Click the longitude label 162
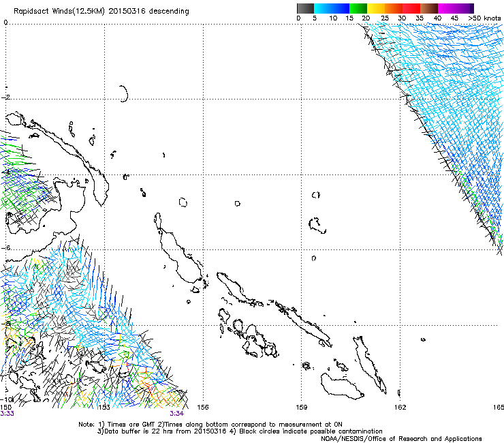 [400, 408]
